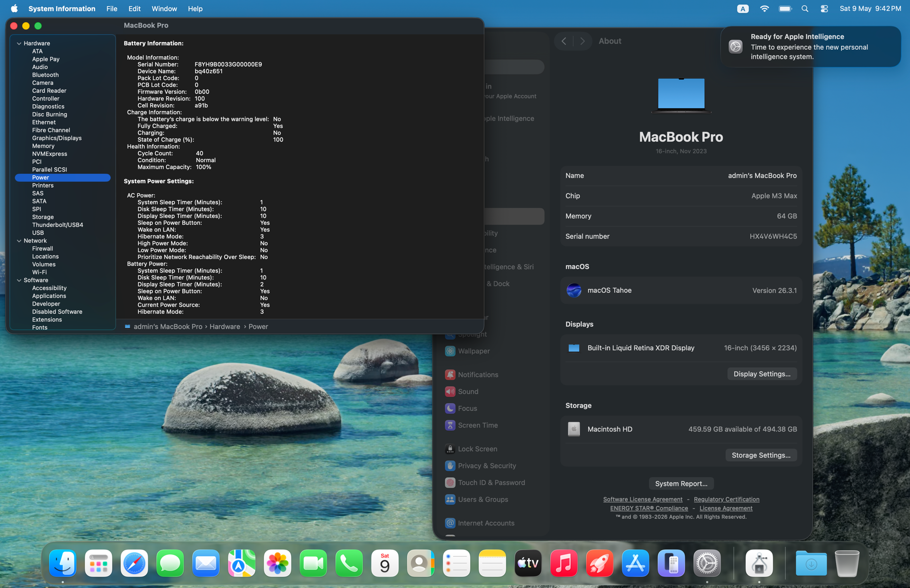Collapse the Network tree section

coord(19,241)
